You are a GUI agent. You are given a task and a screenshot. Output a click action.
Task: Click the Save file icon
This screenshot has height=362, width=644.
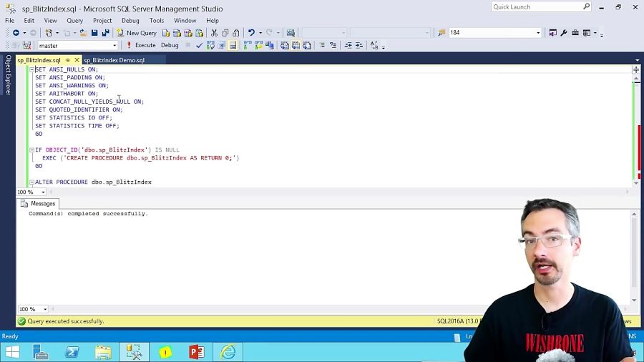point(94,33)
